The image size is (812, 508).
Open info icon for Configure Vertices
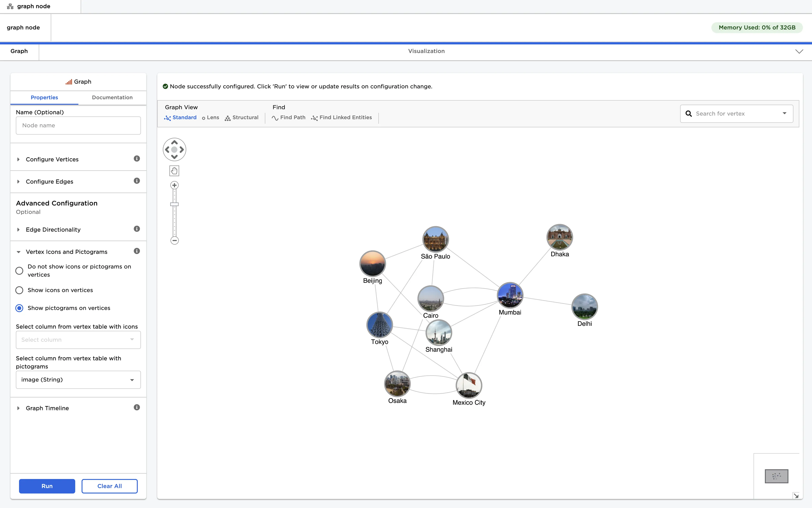(137, 159)
